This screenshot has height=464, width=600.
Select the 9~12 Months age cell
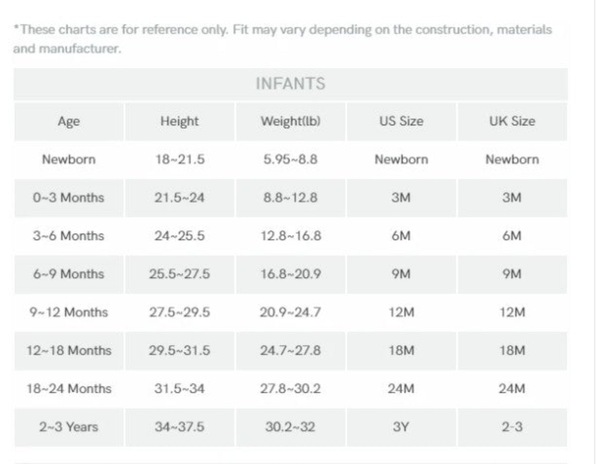pos(69,313)
